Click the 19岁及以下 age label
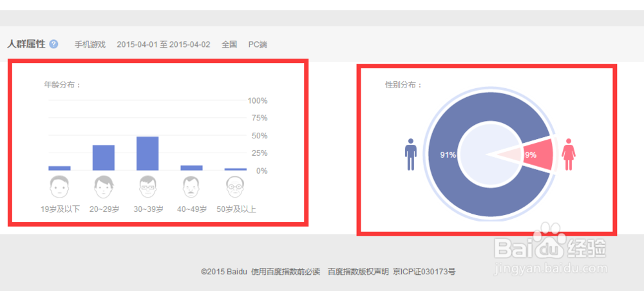The height and width of the screenshot is (291, 644). (x=60, y=209)
